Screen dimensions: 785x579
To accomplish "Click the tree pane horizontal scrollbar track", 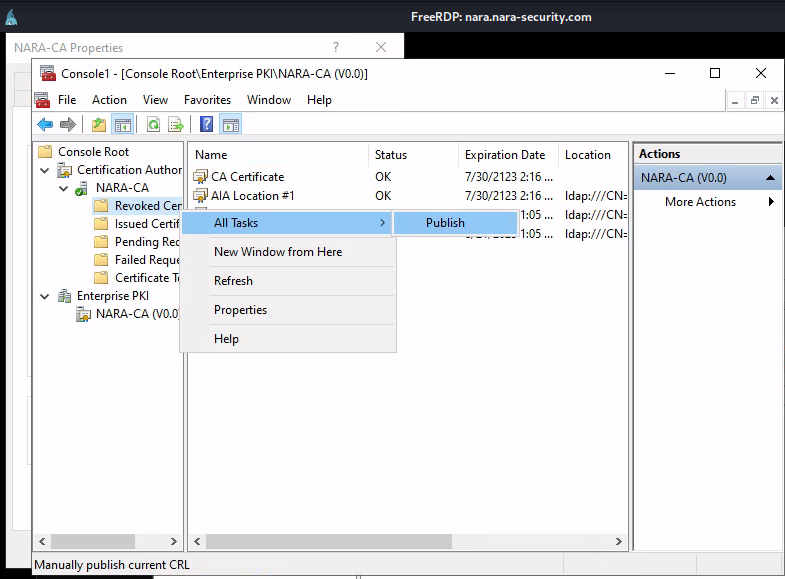I will (x=108, y=542).
